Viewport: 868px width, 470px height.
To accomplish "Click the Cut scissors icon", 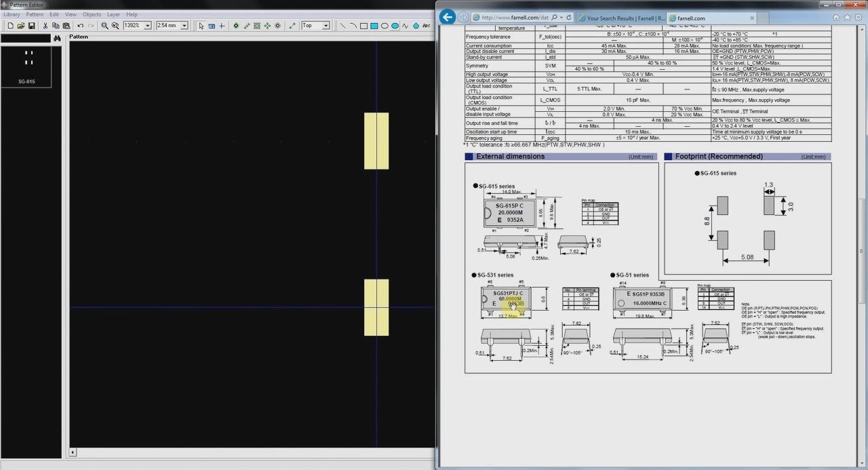I will click(x=45, y=26).
